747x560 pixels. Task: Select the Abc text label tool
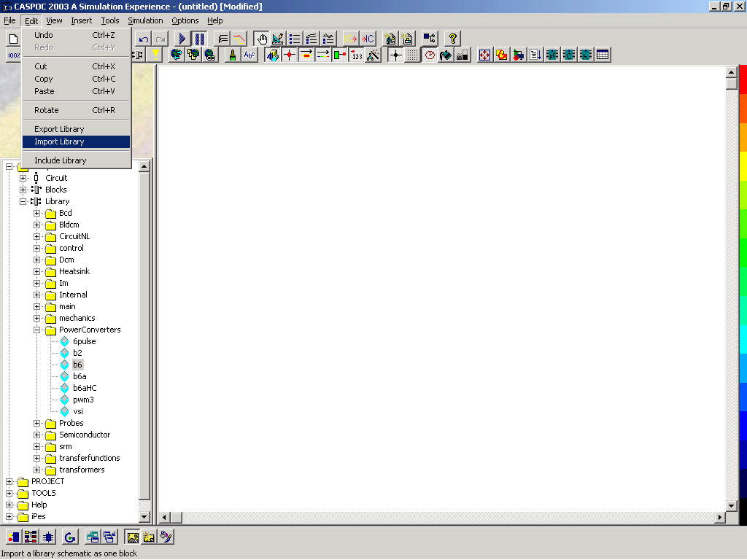[x=249, y=55]
